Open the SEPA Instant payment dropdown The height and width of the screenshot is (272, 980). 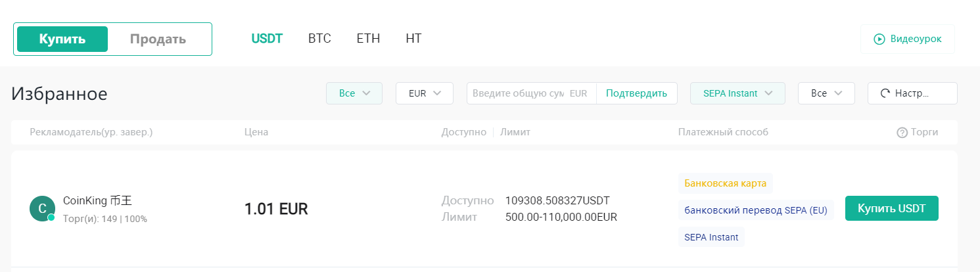[737, 93]
